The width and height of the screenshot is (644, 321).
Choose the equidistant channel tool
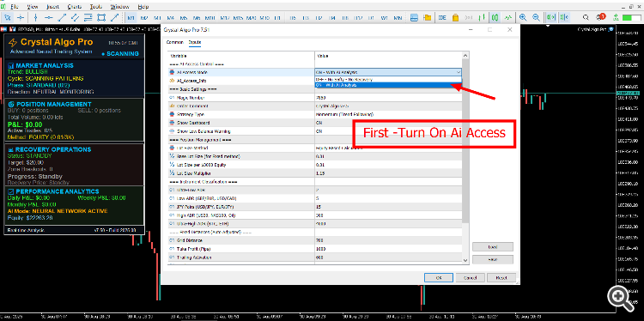click(75, 18)
